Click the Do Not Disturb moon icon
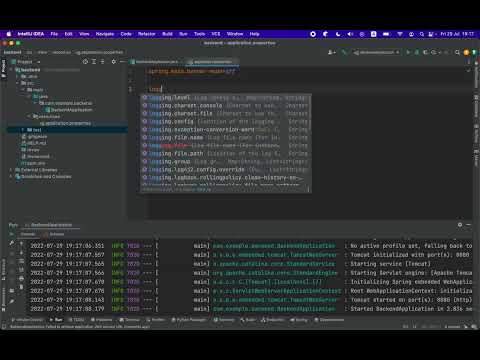Viewport: 480px width, 360px height. tap(338, 34)
